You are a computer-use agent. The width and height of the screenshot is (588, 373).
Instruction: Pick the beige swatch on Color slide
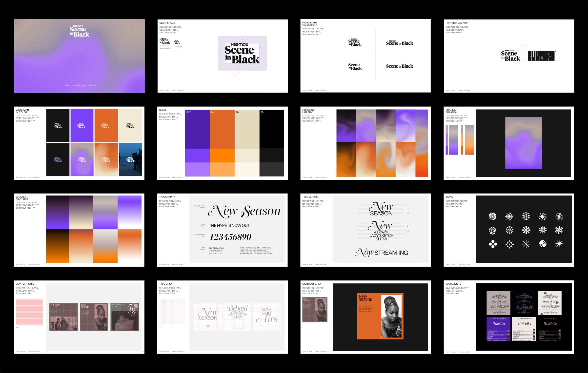pyautogui.click(x=247, y=129)
